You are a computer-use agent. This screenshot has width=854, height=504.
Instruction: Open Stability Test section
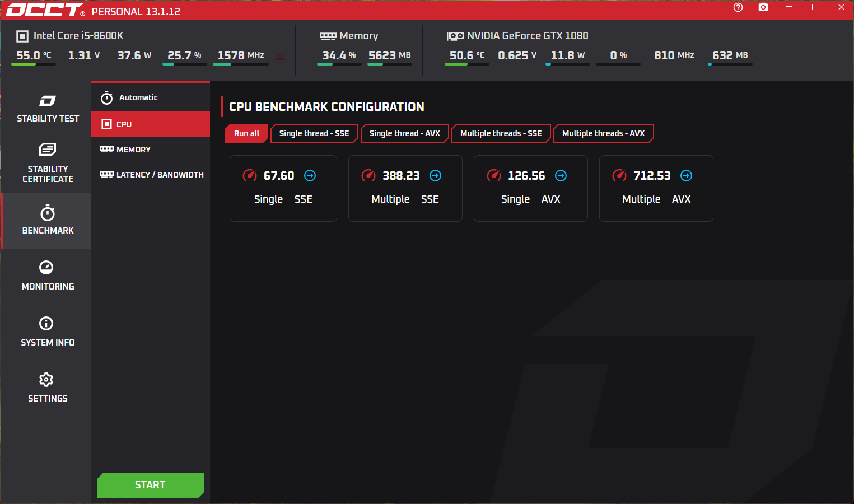click(x=48, y=109)
